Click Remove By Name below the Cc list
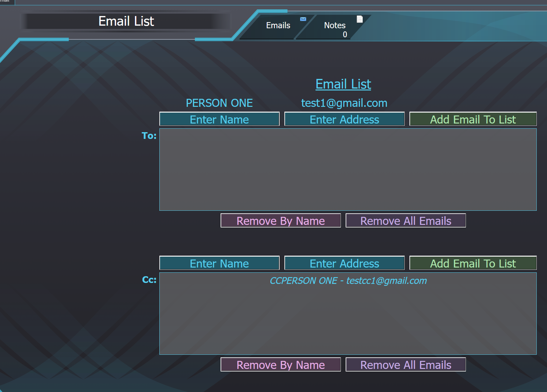This screenshot has width=547, height=392. [x=280, y=364]
